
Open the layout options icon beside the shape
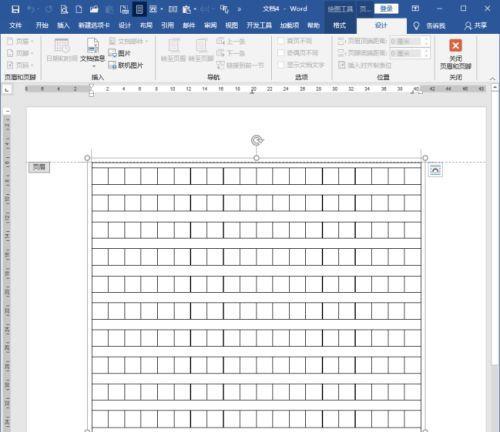[435, 170]
